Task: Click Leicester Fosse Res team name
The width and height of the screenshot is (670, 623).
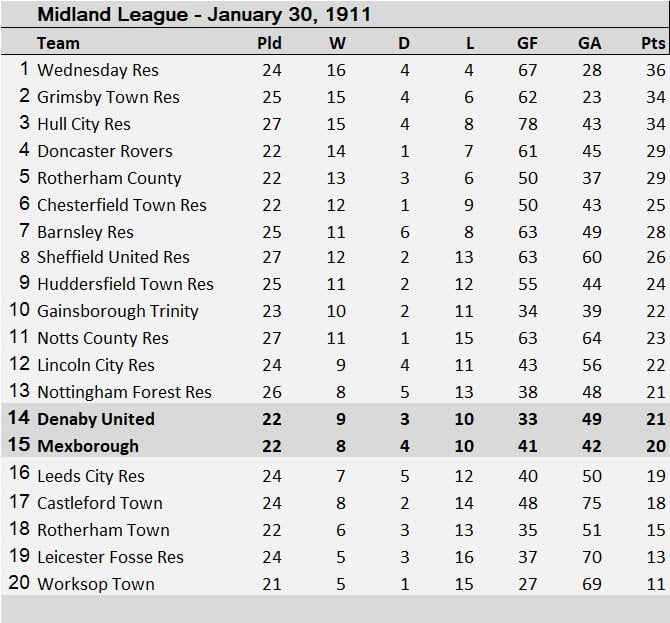Action: 110,557
